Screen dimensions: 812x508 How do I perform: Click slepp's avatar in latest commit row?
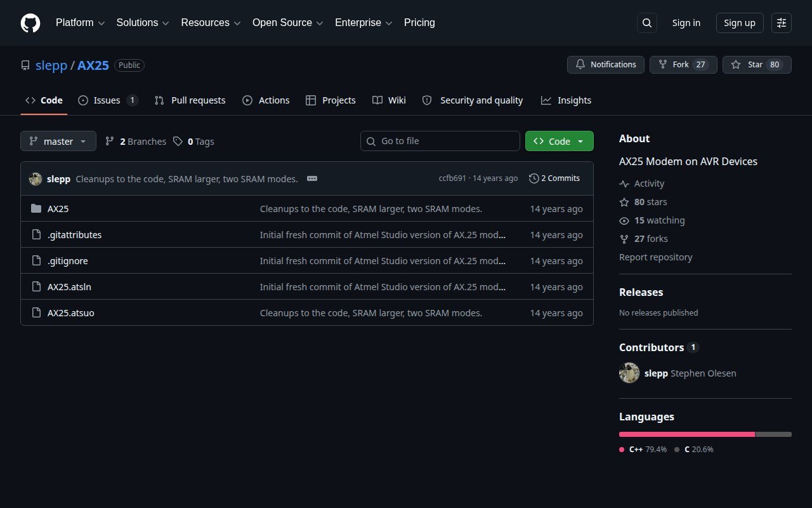click(x=36, y=178)
